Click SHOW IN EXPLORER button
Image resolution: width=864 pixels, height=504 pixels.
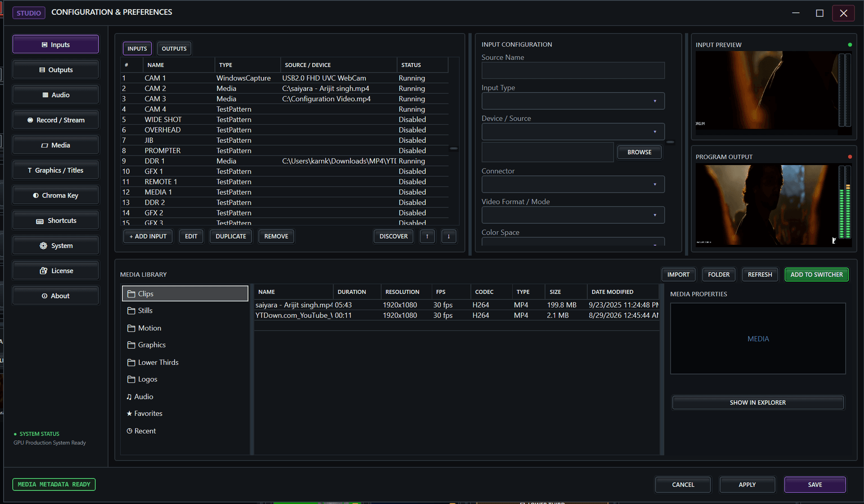pos(758,403)
